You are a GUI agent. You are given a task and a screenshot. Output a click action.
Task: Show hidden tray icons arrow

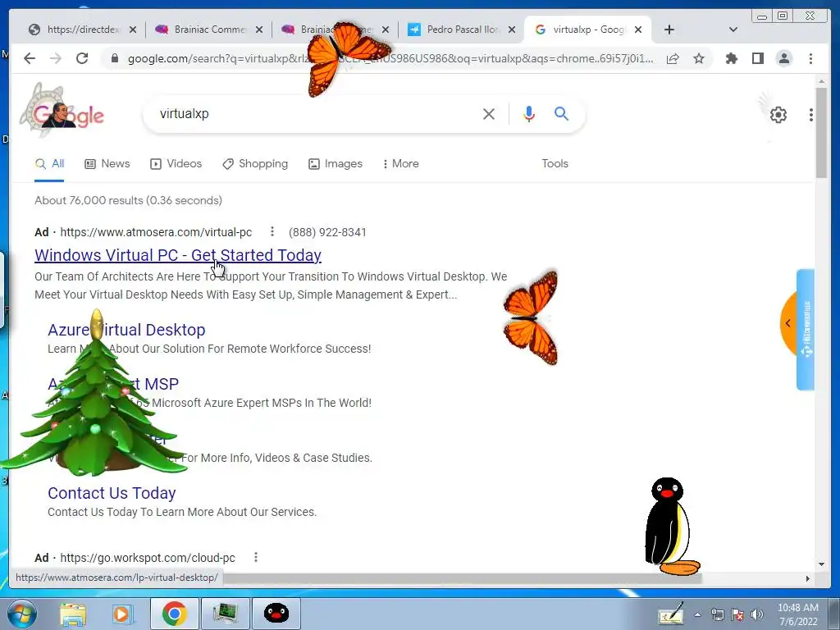(x=697, y=614)
